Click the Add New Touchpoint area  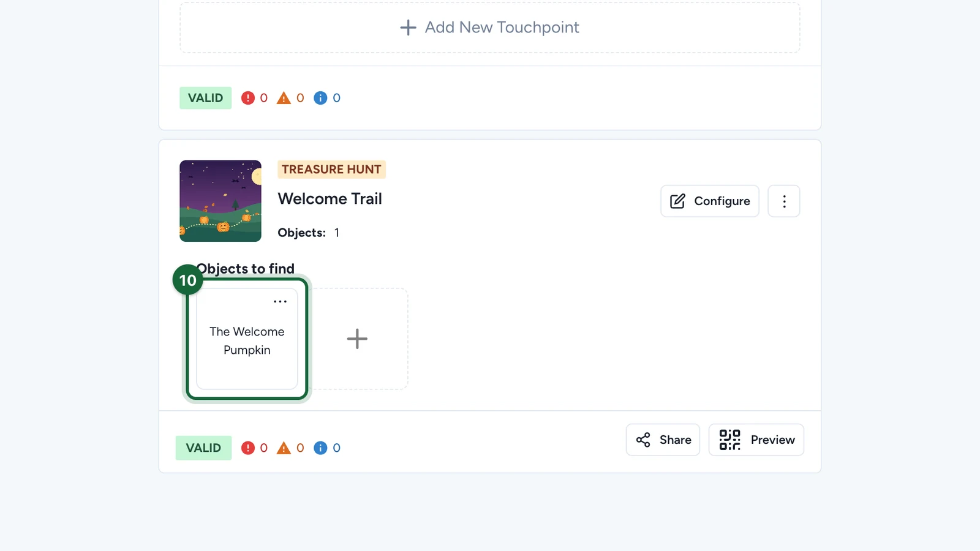[x=489, y=28]
